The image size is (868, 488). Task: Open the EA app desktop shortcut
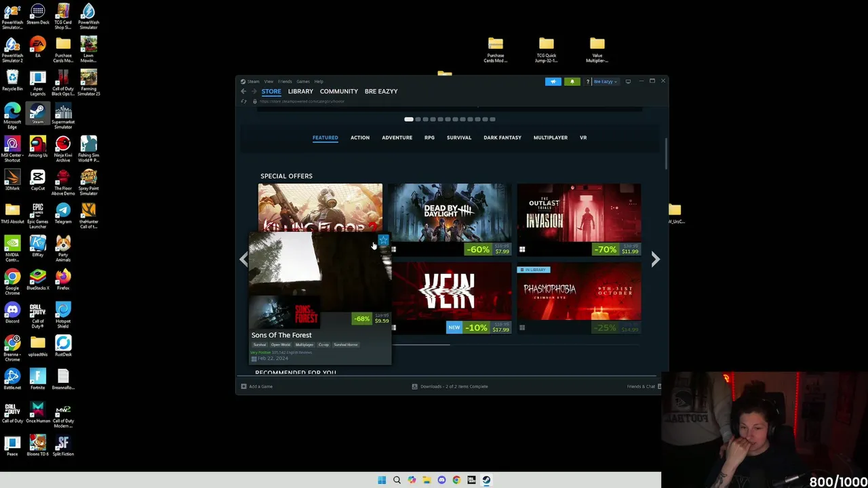[37, 47]
